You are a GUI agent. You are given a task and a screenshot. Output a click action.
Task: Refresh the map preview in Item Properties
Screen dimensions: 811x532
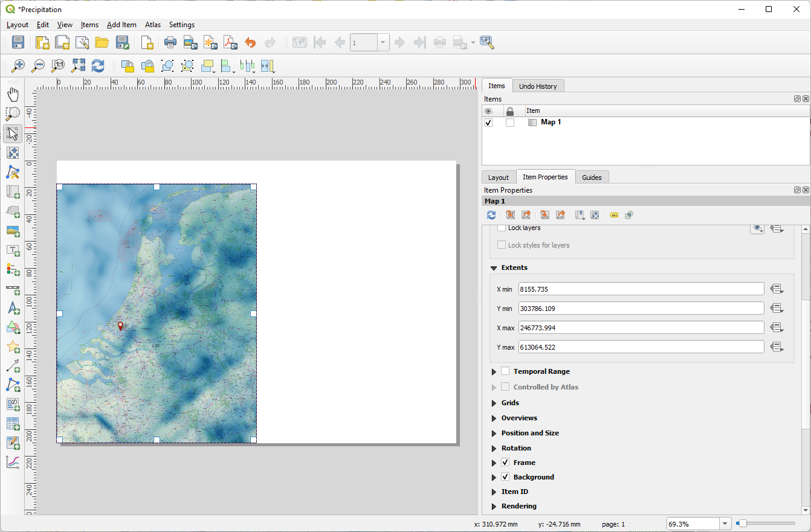491,215
